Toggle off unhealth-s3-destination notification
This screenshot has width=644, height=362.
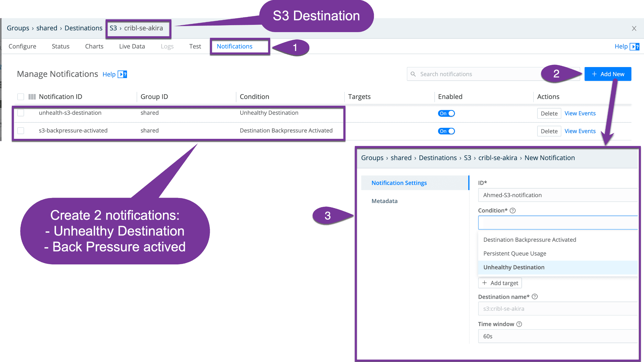[x=446, y=113]
